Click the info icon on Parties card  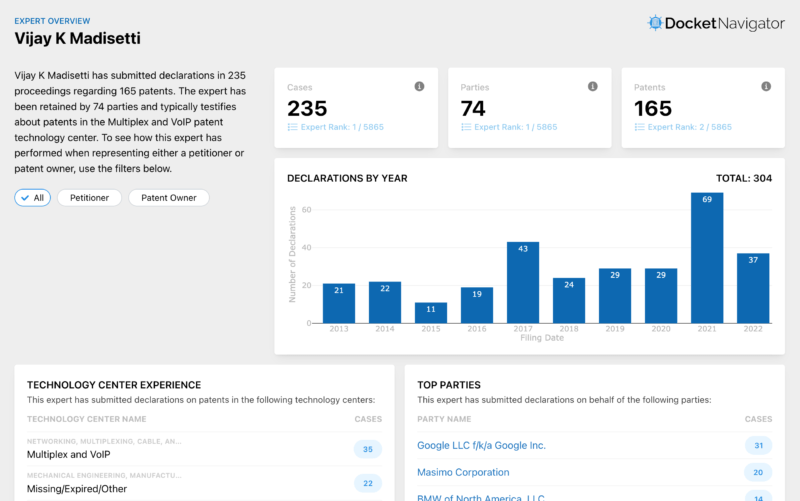[x=593, y=87]
